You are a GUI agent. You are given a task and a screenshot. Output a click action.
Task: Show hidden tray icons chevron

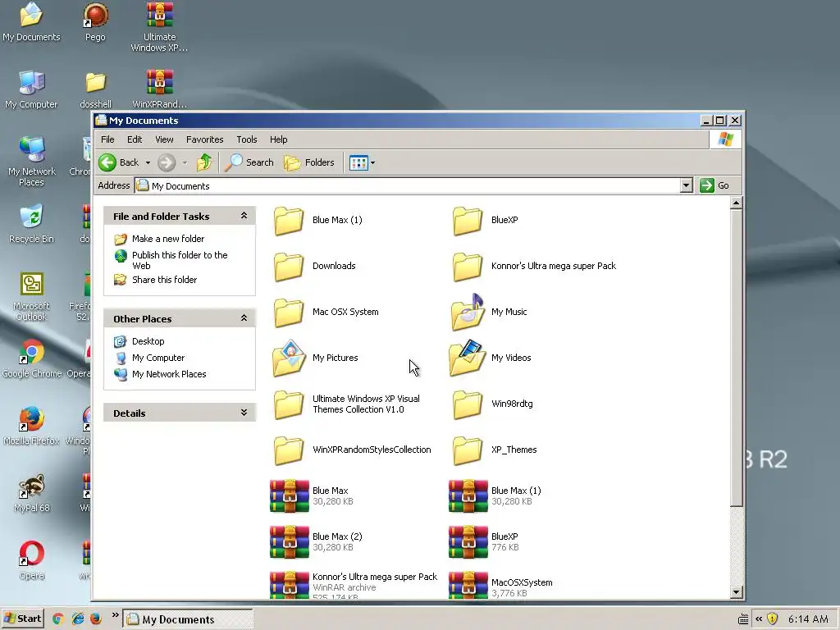[x=759, y=619]
